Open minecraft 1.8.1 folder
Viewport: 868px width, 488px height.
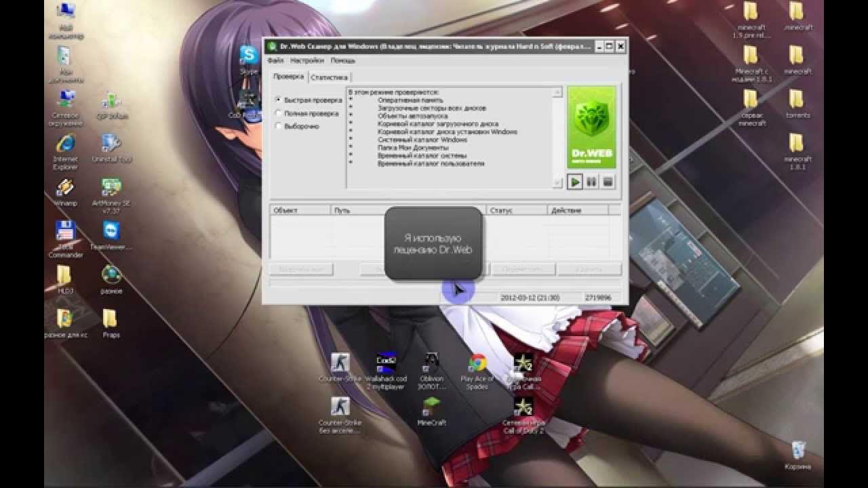click(x=797, y=152)
